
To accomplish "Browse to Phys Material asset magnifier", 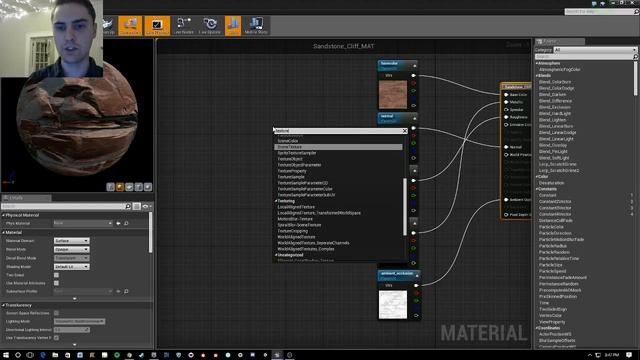I will click(126, 223).
